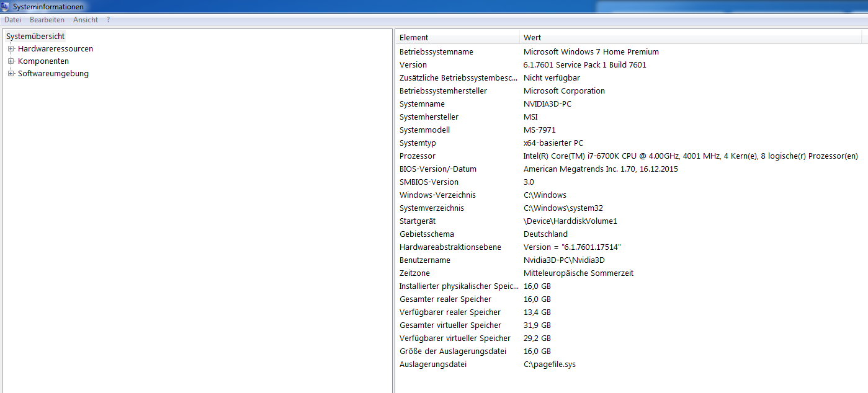
Task: Select the Softwareumgebung tree label
Action: point(53,74)
